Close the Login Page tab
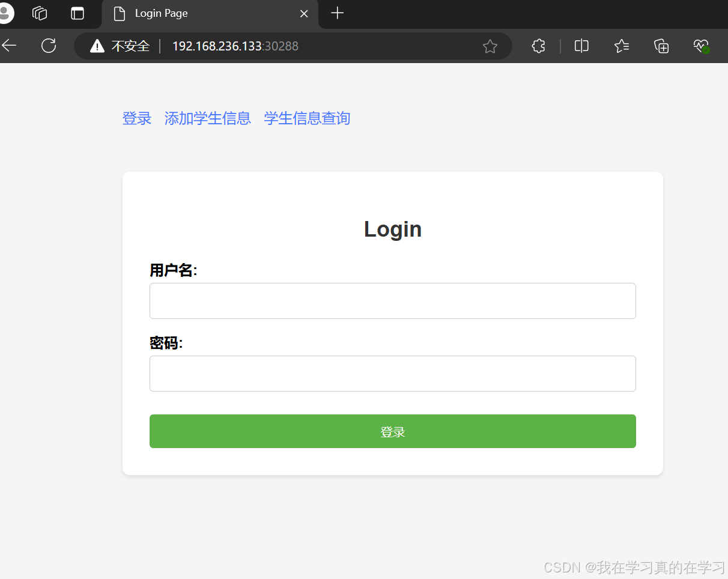The image size is (728, 579). pos(304,14)
